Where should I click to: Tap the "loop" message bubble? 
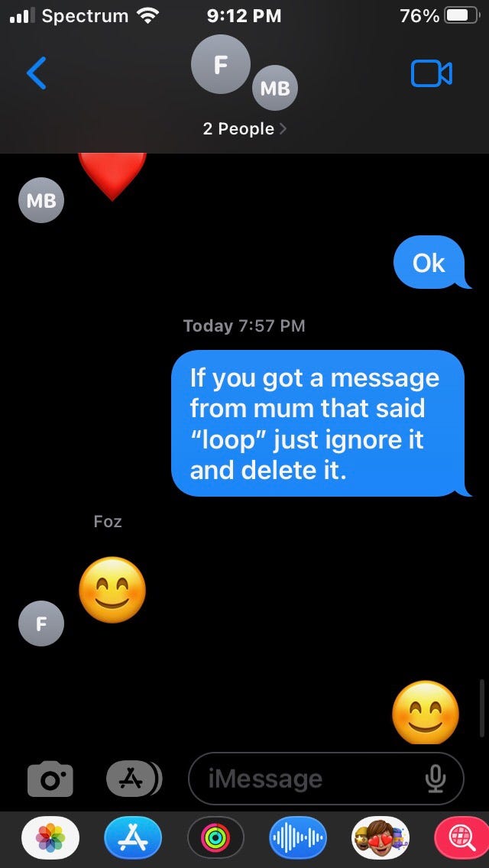click(319, 423)
